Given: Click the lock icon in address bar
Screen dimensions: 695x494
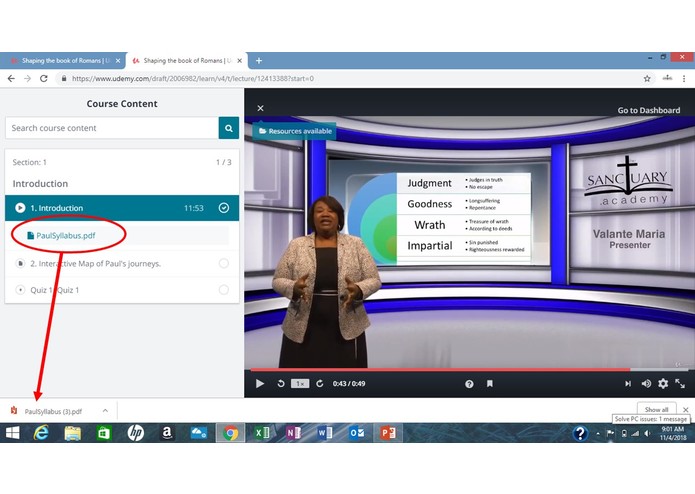Looking at the screenshot, I should coord(64,78).
